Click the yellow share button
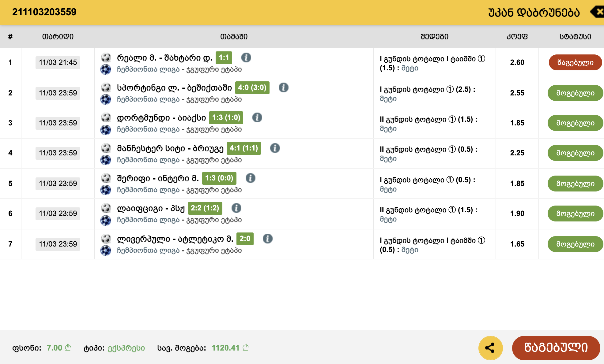The height and width of the screenshot is (364, 604). pos(490,348)
